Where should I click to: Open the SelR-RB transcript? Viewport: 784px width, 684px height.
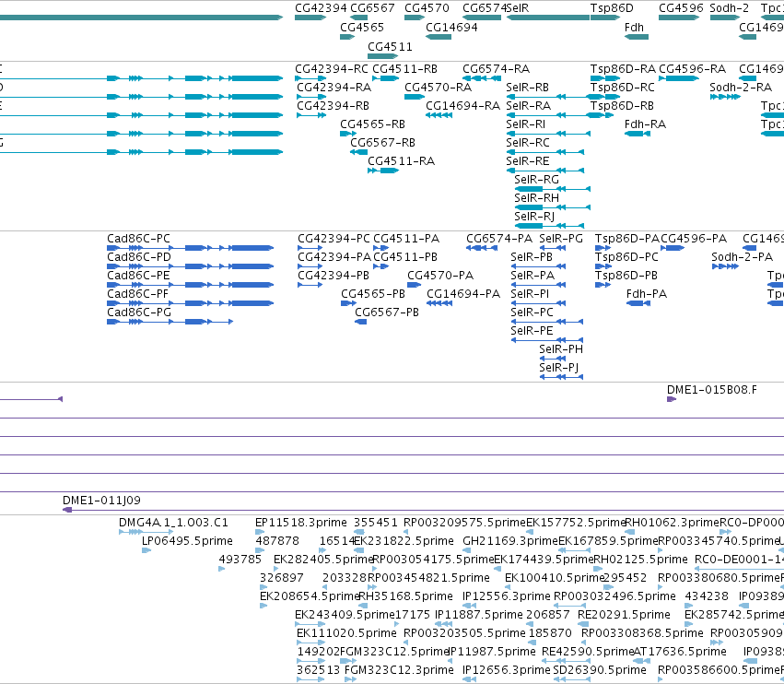coord(528,87)
